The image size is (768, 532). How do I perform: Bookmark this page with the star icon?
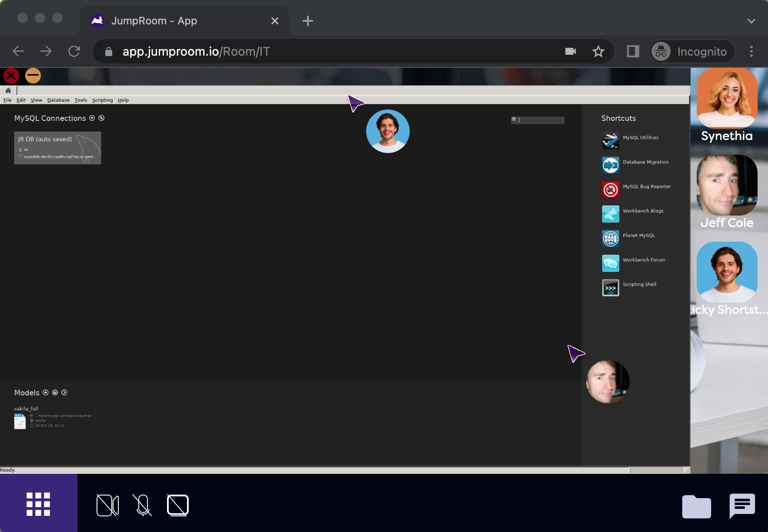[x=598, y=51]
